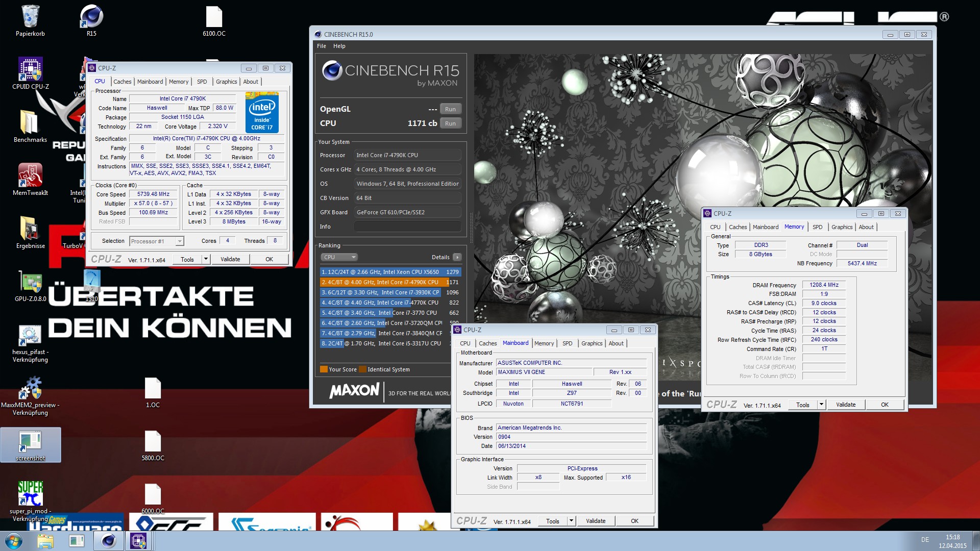Switch to Cinebench taskbar button
The height and width of the screenshot is (551, 980).
(108, 541)
